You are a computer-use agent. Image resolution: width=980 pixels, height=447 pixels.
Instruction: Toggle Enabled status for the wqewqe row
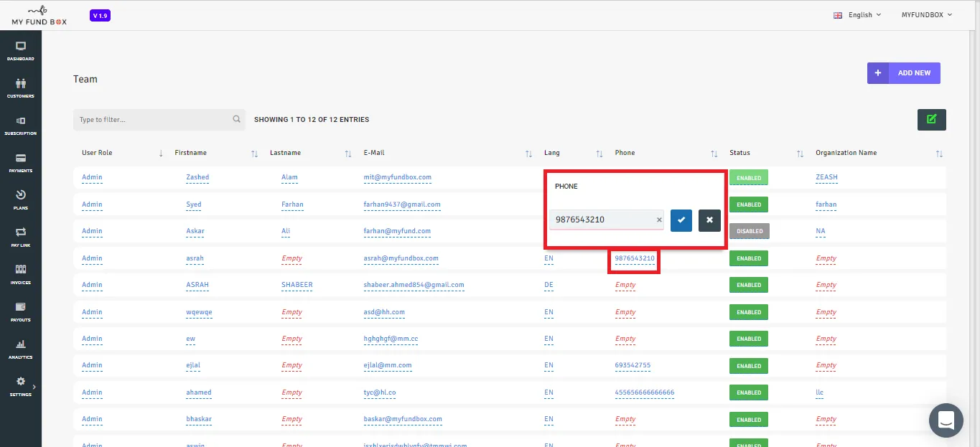point(749,312)
